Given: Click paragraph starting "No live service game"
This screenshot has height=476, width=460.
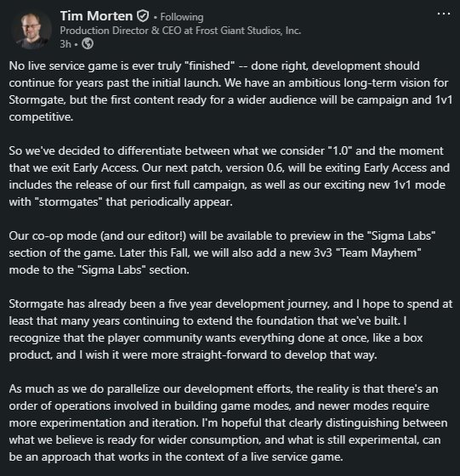Looking at the screenshot, I should click(230, 92).
